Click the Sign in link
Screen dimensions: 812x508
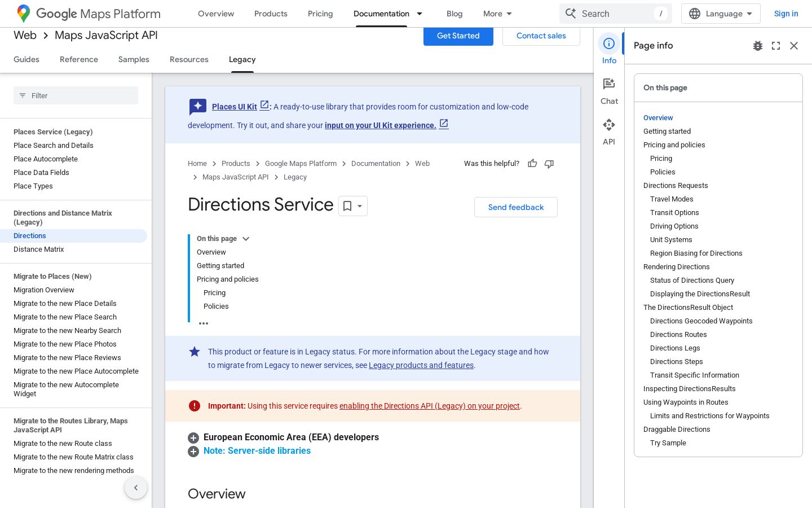(x=786, y=14)
